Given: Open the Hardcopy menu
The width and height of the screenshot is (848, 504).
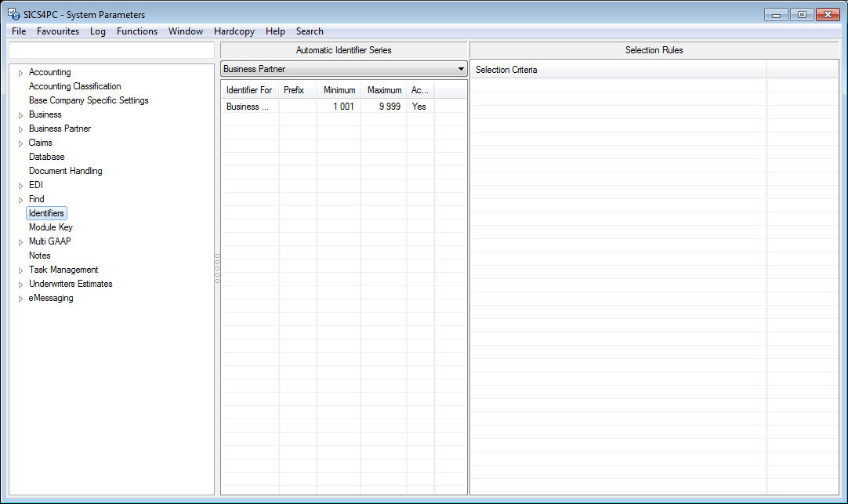Looking at the screenshot, I should [x=234, y=31].
